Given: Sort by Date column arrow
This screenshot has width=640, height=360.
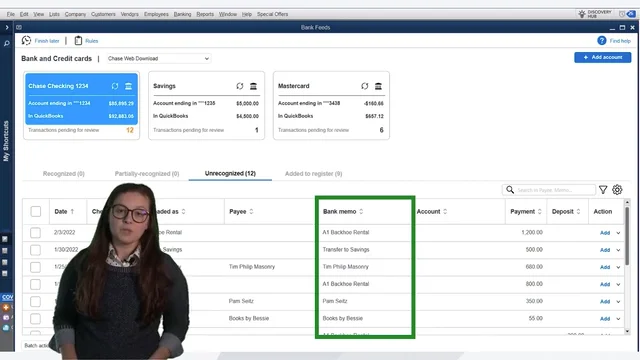Looking at the screenshot, I should click(x=72, y=211).
